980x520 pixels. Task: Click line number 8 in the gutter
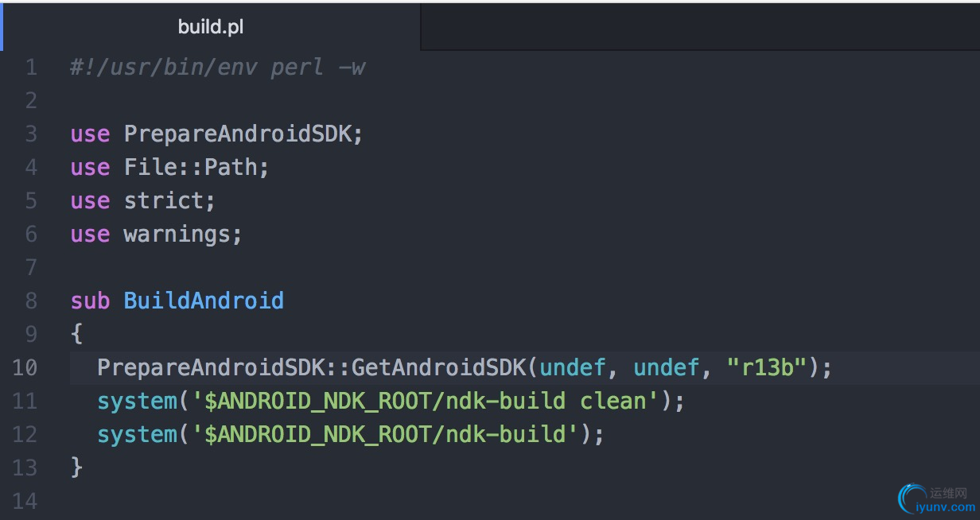point(31,301)
